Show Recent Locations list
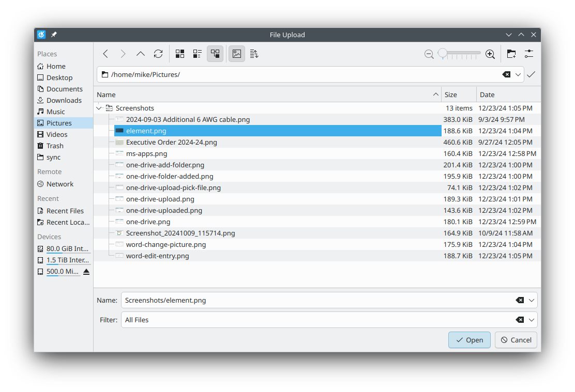575x392 pixels. (64, 223)
